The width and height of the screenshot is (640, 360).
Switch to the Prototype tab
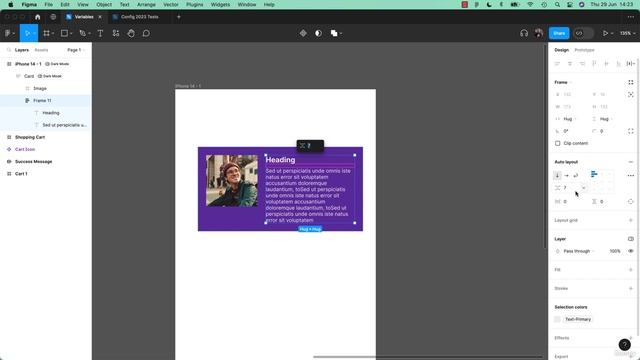[584, 50]
